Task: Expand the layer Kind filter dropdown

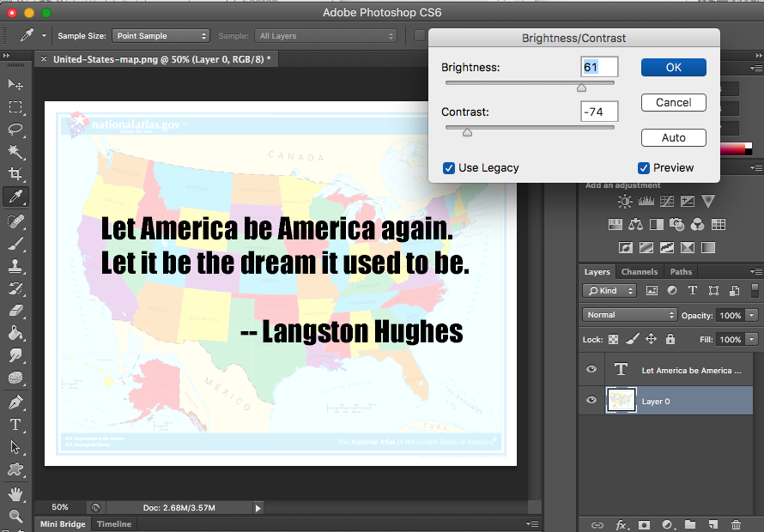Action: 609,291
